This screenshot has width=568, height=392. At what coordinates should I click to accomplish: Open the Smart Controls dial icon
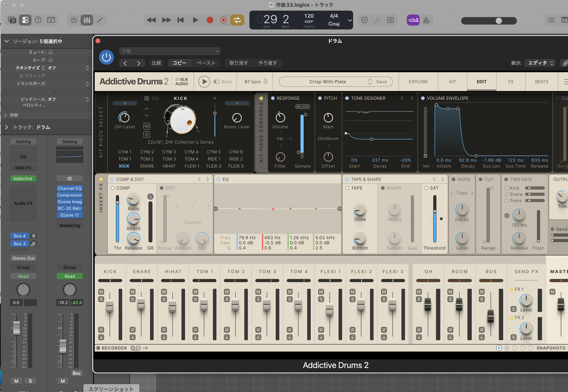click(74, 20)
